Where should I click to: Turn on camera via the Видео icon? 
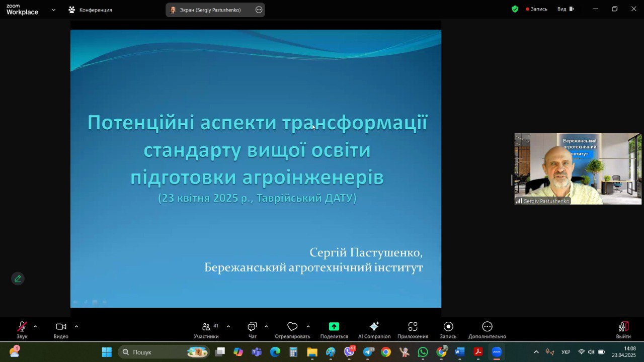click(x=61, y=327)
